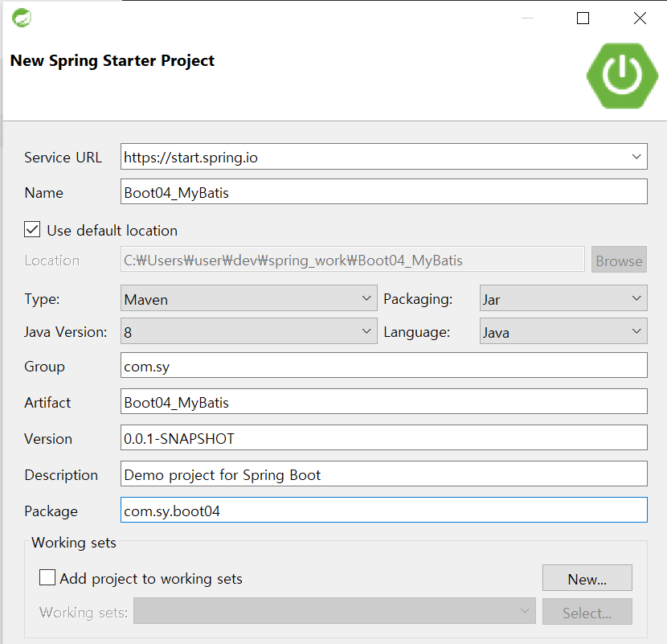Open the Language dropdown showing Java
667x644 pixels.
coord(563,331)
